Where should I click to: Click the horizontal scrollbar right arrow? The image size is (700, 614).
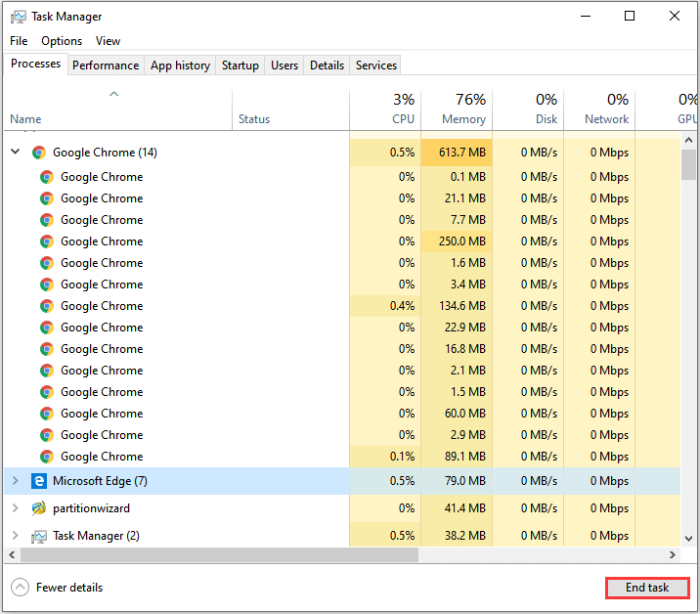pos(673,555)
